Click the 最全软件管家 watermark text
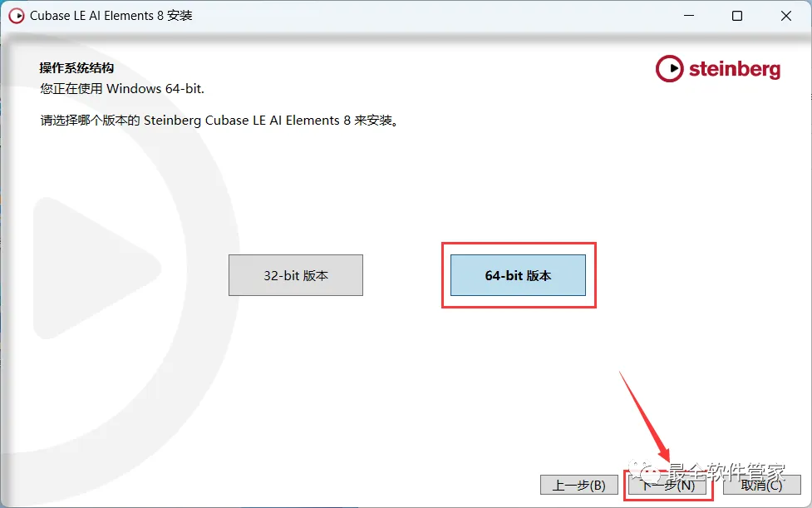This screenshot has height=508, width=812. click(x=726, y=471)
